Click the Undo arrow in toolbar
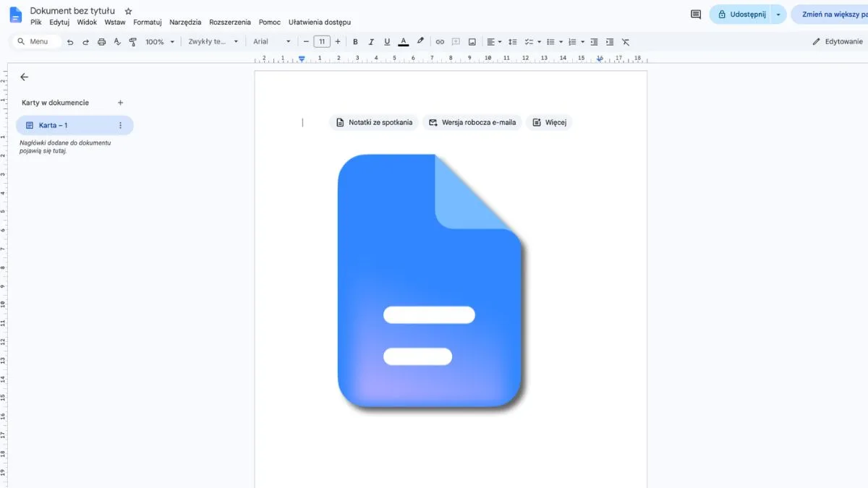This screenshot has width=868, height=488. coord(70,42)
